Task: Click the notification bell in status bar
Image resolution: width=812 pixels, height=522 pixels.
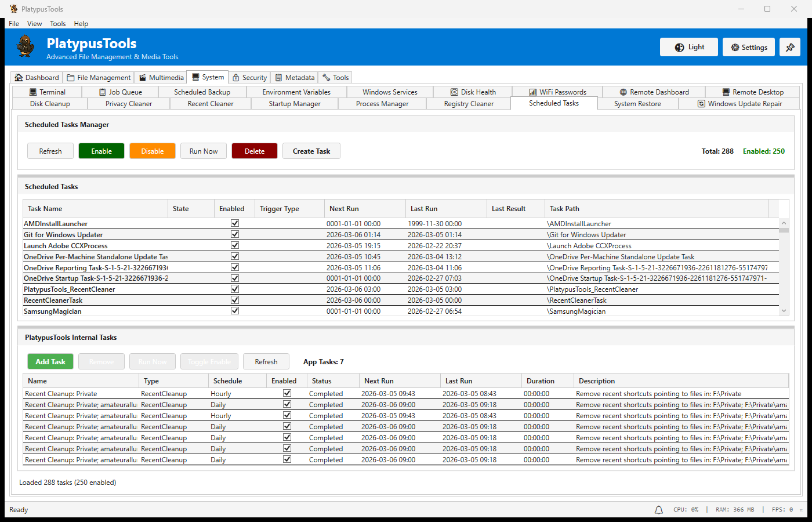Action: point(659,510)
